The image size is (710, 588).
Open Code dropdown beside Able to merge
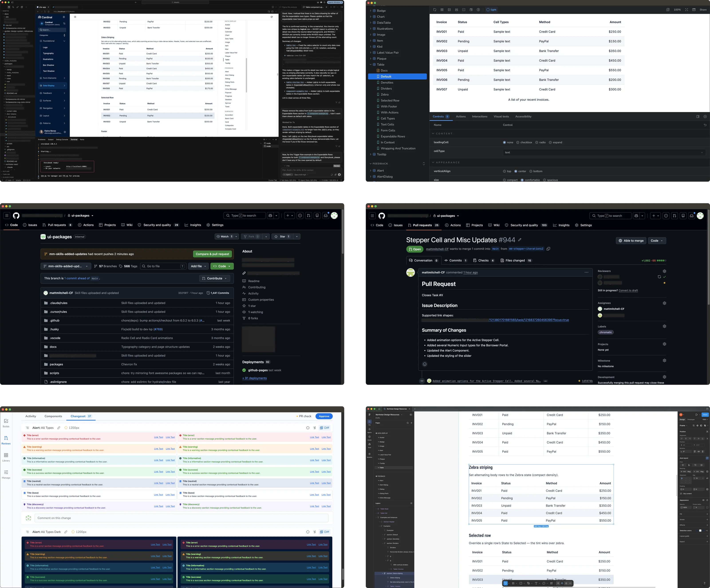[657, 241]
